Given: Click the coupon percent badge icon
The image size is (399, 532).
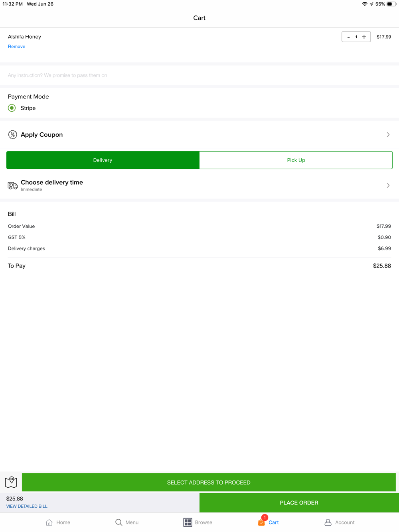Looking at the screenshot, I should click(x=13, y=134).
